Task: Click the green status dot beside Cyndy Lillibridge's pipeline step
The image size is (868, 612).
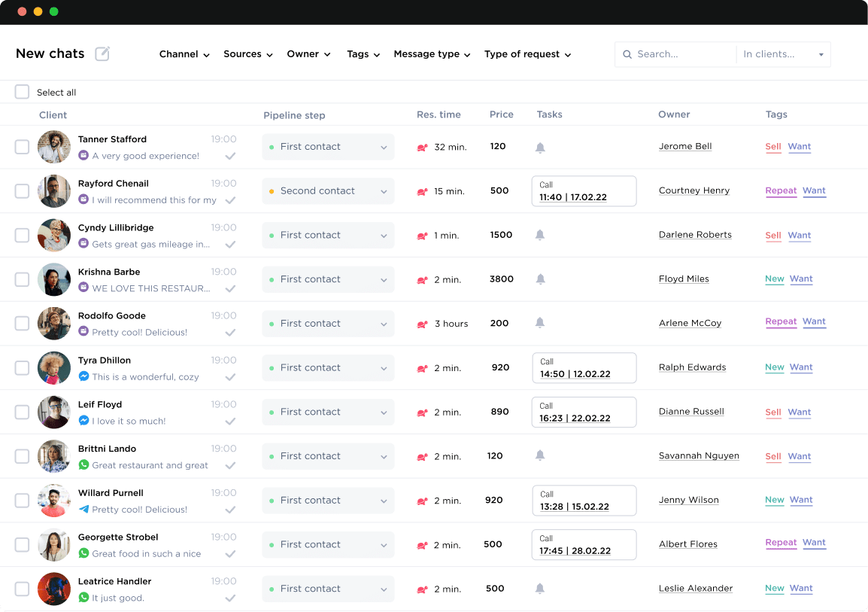Action: click(271, 235)
